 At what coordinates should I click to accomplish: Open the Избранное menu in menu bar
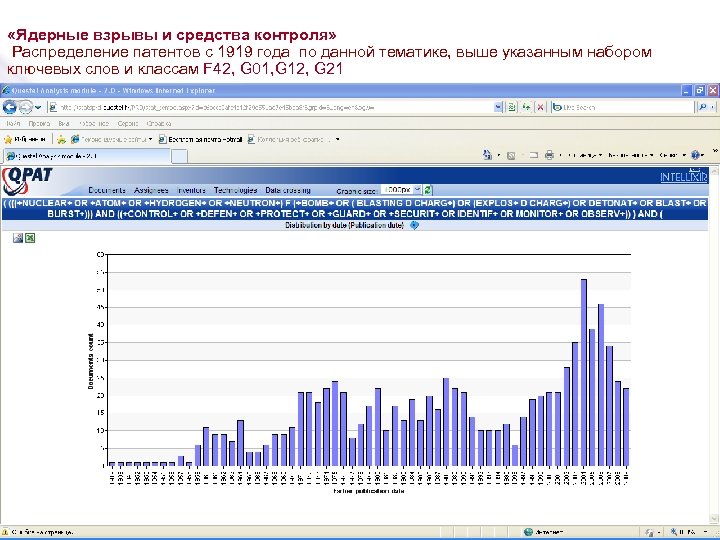click(x=94, y=124)
